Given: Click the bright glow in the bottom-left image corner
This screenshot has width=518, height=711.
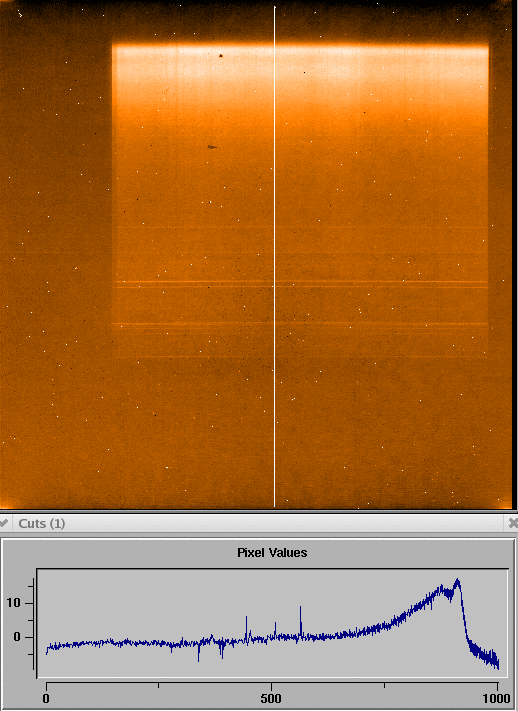Looking at the screenshot, I should pyautogui.click(x=5, y=503).
